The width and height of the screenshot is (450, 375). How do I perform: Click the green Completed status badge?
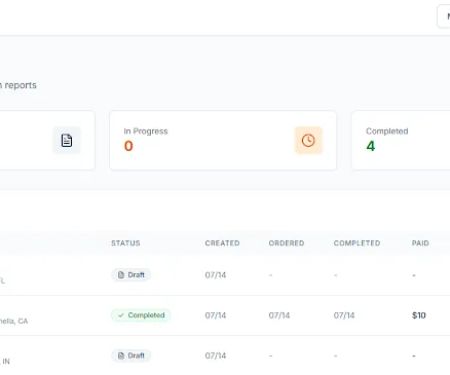(x=141, y=315)
